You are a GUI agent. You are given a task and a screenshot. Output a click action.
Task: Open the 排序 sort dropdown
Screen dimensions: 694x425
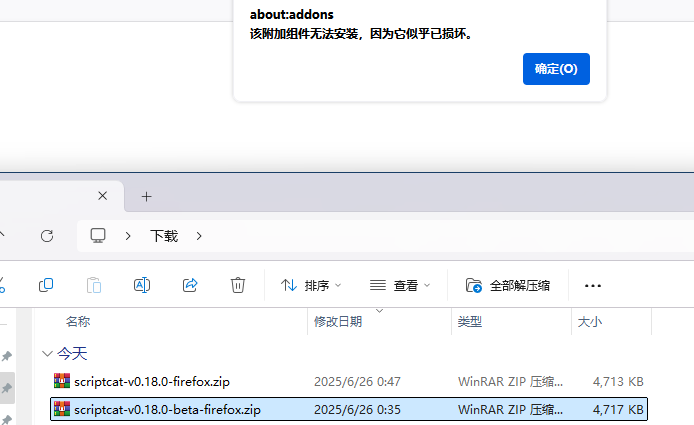coord(311,285)
